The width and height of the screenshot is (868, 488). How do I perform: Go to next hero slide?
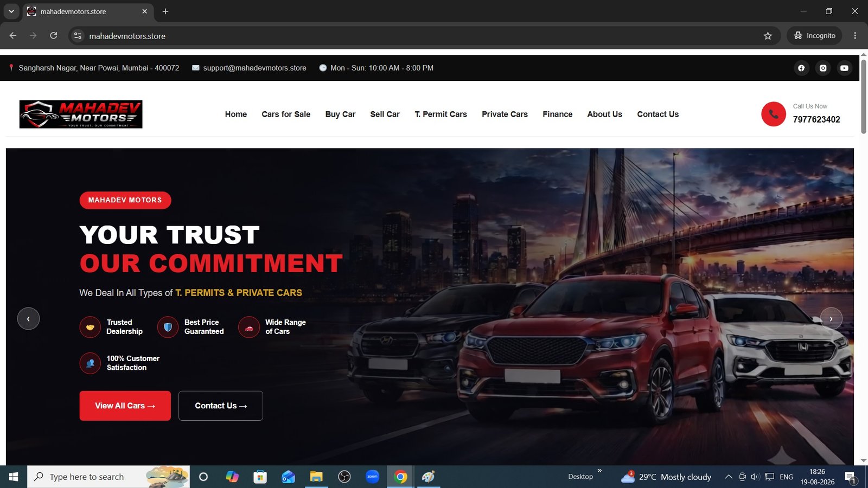point(831,319)
